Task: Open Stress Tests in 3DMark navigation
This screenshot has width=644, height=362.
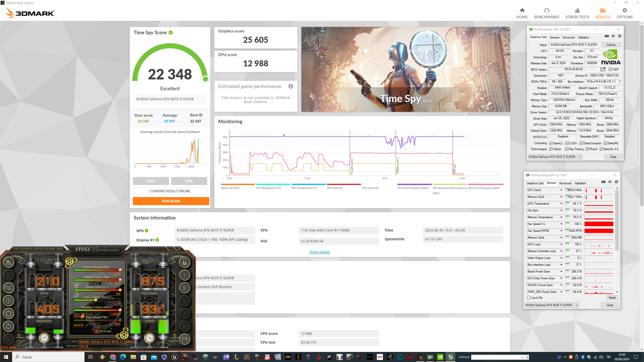Action: [x=577, y=13]
